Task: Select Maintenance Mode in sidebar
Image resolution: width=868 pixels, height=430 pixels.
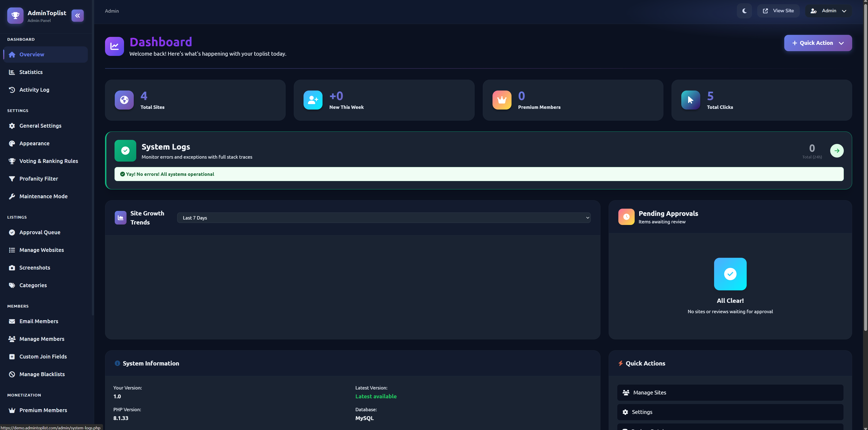Action: coord(43,196)
